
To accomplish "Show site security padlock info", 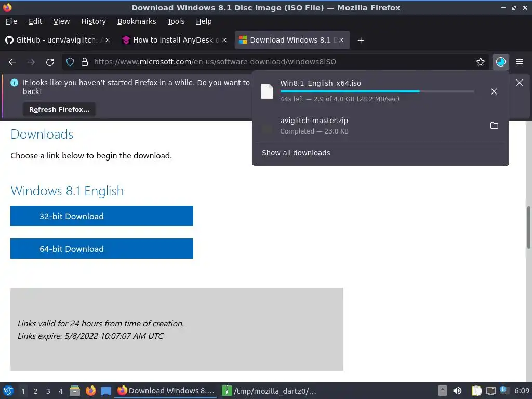I will (85, 62).
